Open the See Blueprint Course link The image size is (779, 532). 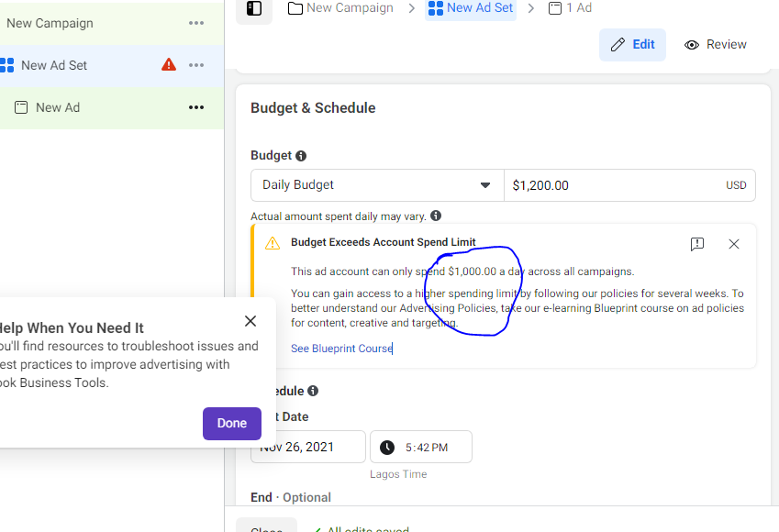click(x=341, y=349)
